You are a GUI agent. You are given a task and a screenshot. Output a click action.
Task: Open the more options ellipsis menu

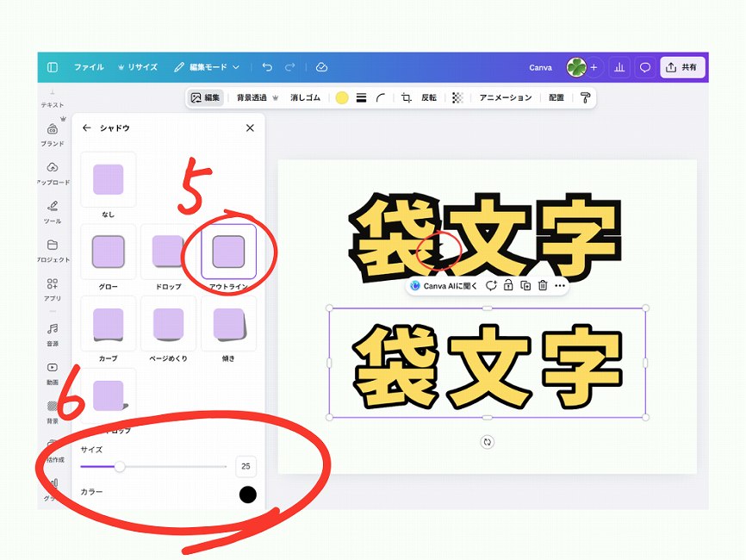560,285
